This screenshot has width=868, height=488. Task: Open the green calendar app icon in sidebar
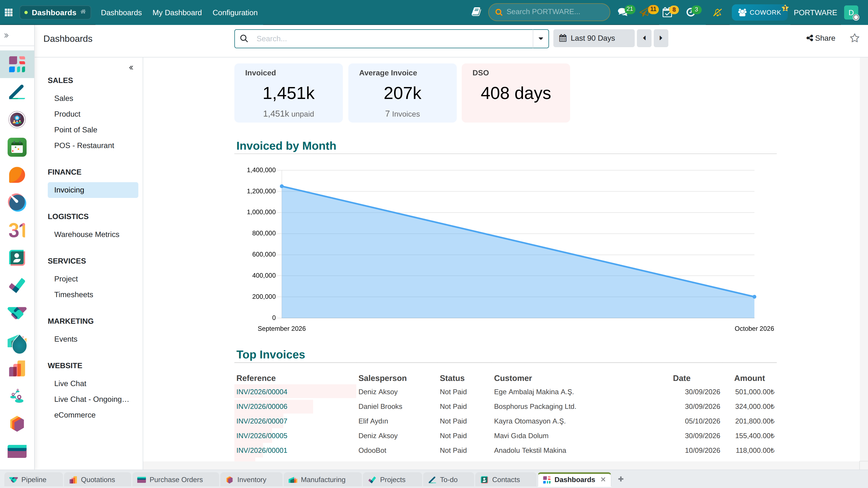[x=17, y=147]
